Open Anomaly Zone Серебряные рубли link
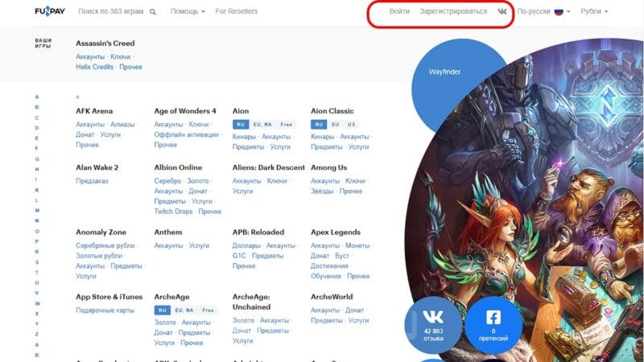644x362 pixels. tap(105, 245)
